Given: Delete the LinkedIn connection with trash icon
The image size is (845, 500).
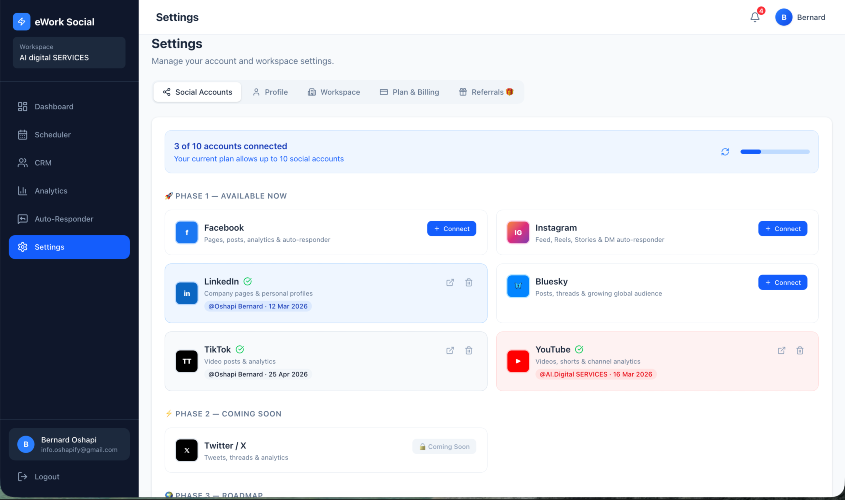Looking at the screenshot, I should [x=469, y=282].
